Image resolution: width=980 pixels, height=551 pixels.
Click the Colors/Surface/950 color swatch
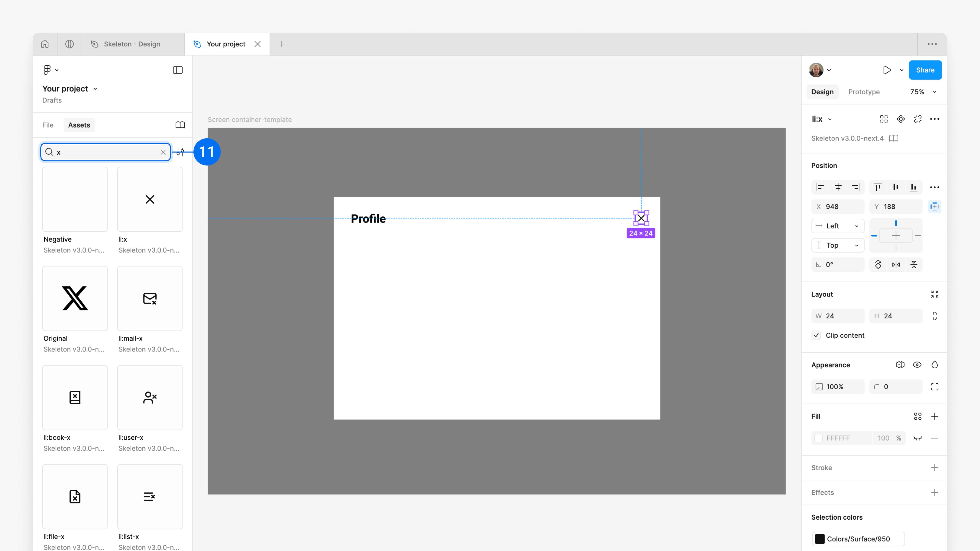(x=820, y=539)
